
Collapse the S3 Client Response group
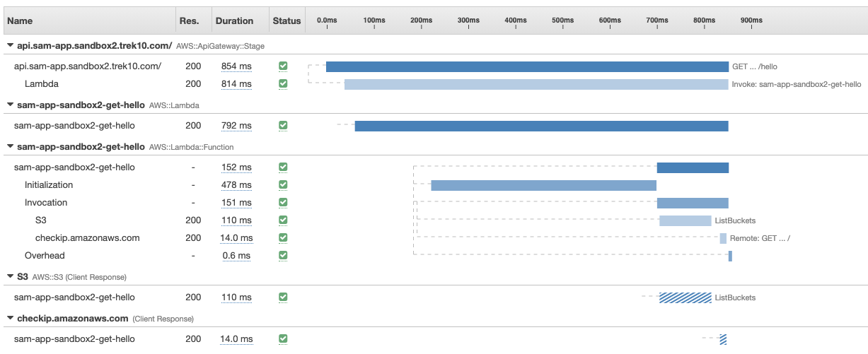click(10, 276)
